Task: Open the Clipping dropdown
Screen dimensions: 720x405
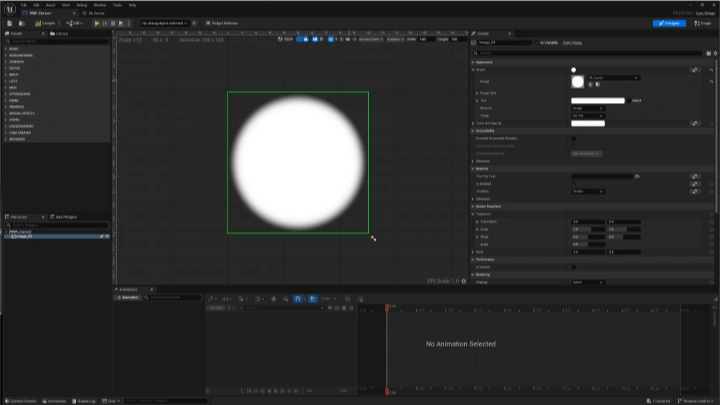Action: pyautogui.click(x=588, y=282)
